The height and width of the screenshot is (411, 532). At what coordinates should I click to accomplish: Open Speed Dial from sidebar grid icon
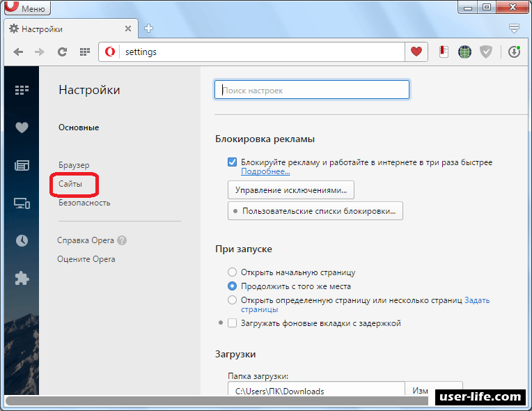click(22, 91)
